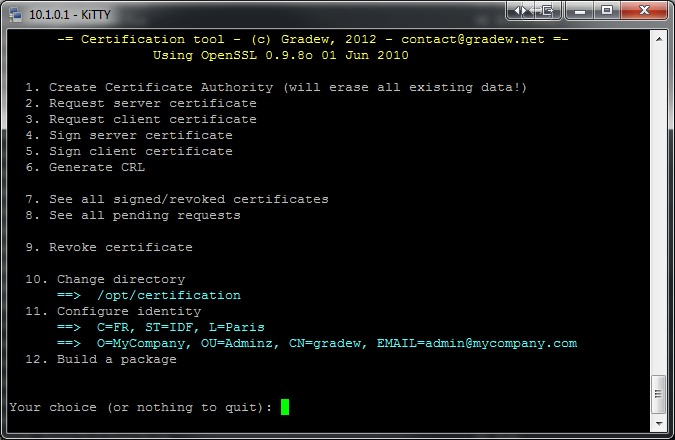Viewport: 675px width, 440px height.
Task: Click the green terminal cursor block
Action: 285,407
